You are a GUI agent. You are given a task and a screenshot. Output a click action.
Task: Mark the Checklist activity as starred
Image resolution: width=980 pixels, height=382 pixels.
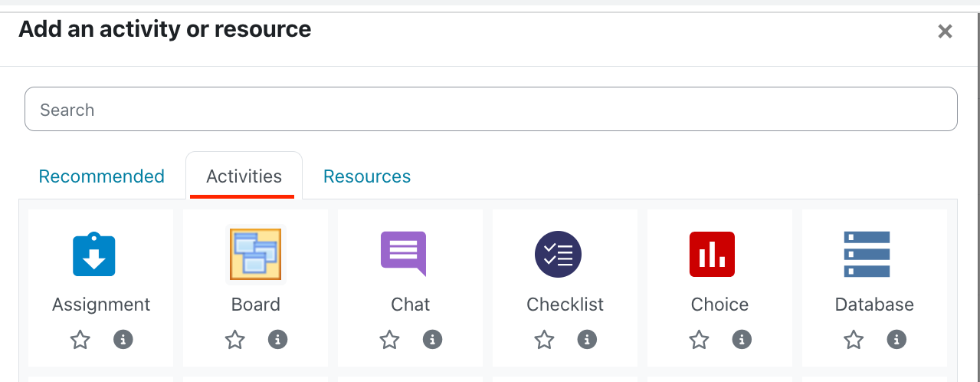click(x=545, y=339)
